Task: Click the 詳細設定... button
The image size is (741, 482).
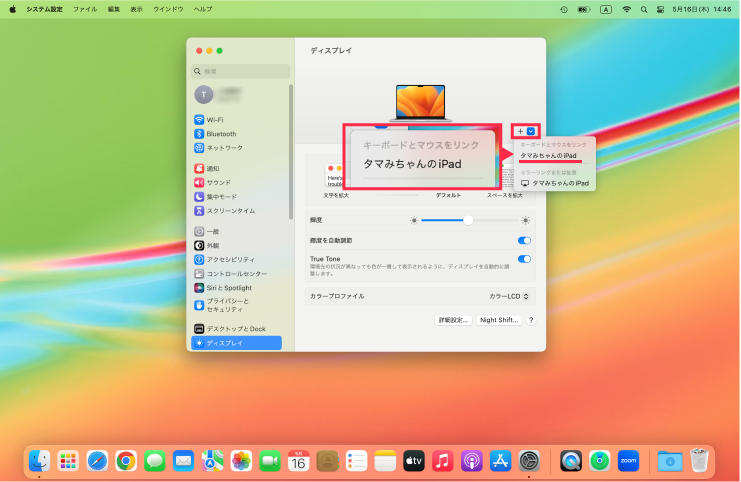Action: tap(453, 320)
